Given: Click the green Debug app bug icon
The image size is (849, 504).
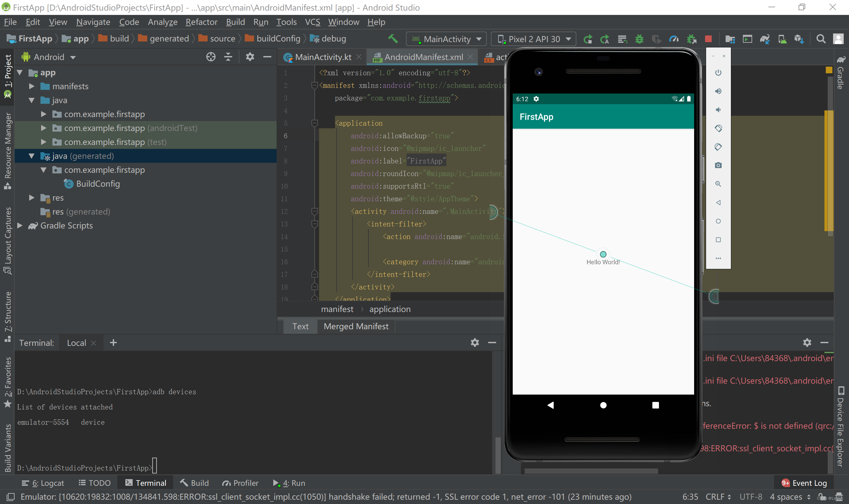Looking at the screenshot, I should (639, 39).
